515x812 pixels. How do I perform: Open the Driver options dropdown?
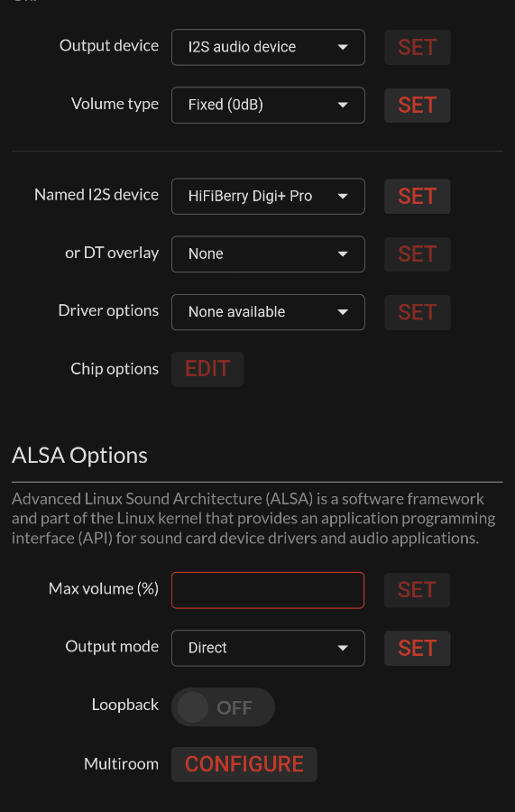pyautogui.click(x=268, y=312)
